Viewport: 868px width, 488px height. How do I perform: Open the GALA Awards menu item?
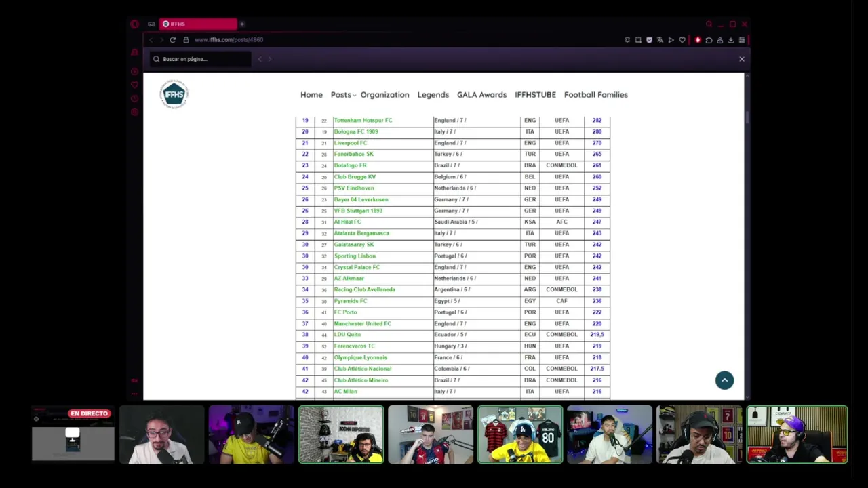tap(481, 95)
